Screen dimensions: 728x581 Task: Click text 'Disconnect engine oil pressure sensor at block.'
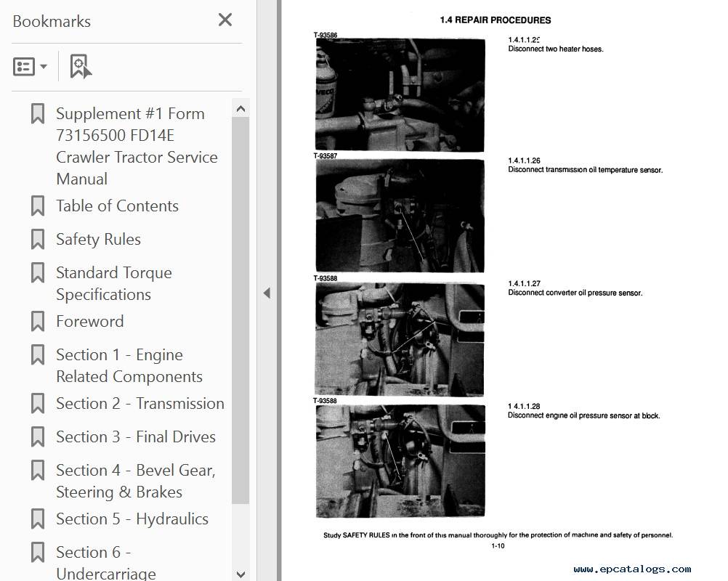pos(583,415)
